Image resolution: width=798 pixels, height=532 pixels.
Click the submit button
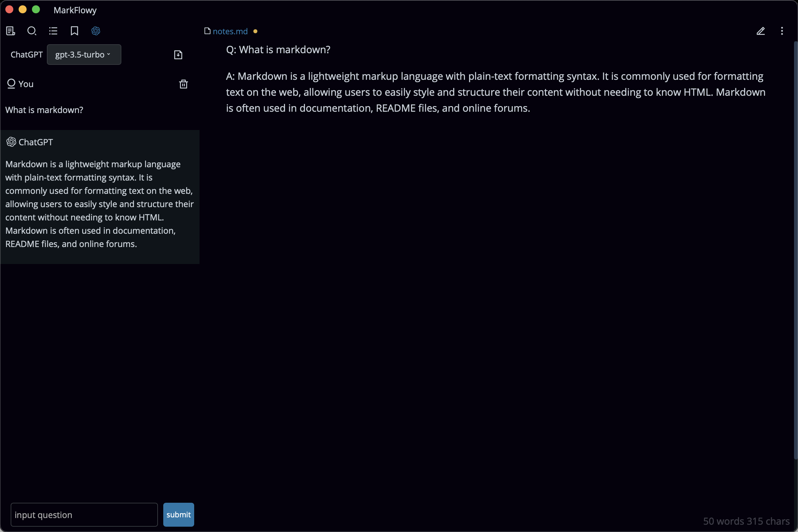tap(179, 515)
